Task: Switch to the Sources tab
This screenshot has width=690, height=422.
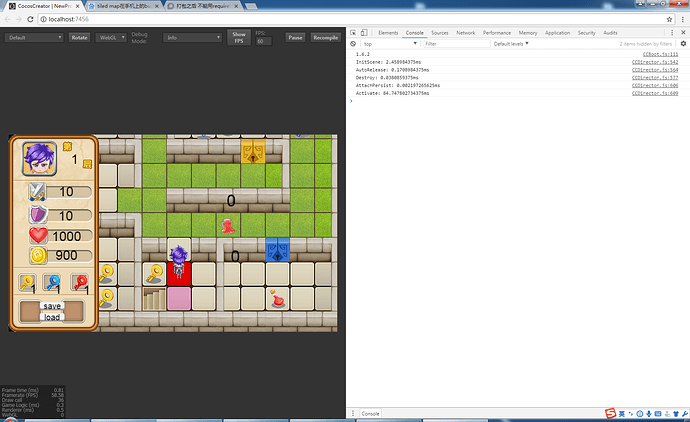Action: [440, 33]
